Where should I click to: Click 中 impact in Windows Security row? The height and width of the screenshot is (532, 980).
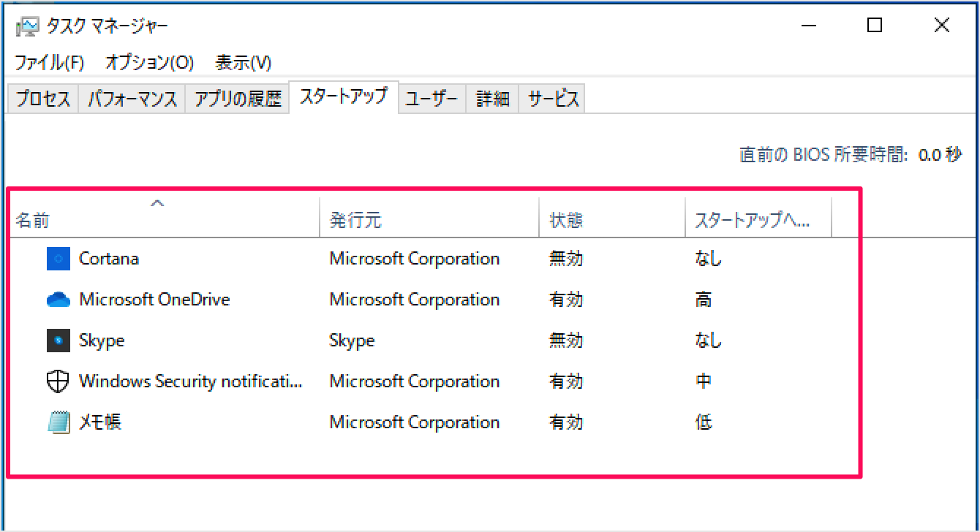[704, 381]
